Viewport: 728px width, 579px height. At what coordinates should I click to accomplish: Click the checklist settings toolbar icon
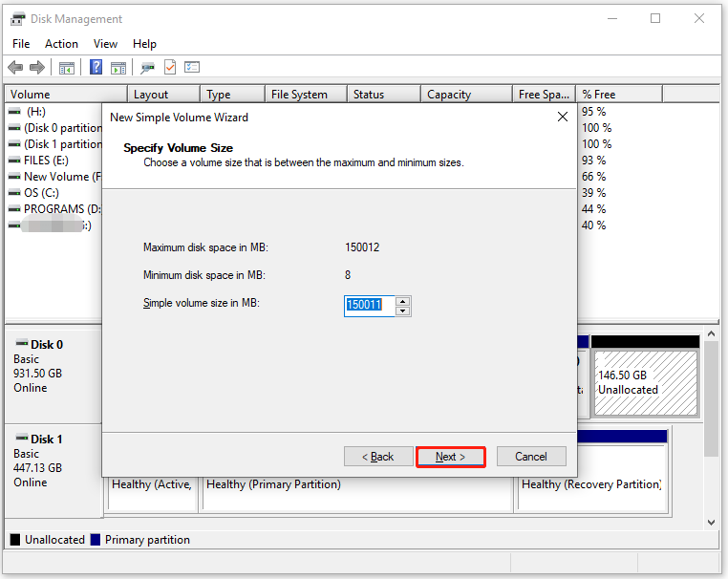click(192, 67)
